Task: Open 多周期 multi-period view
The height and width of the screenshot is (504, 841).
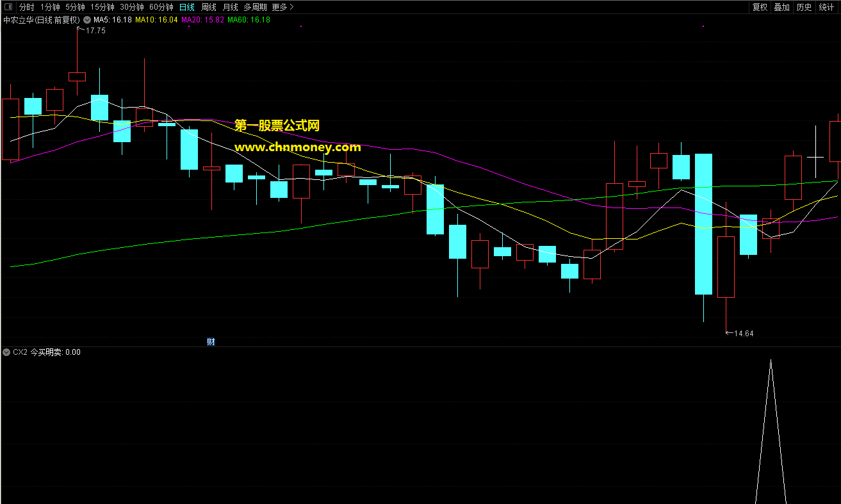Action: (x=256, y=7)
